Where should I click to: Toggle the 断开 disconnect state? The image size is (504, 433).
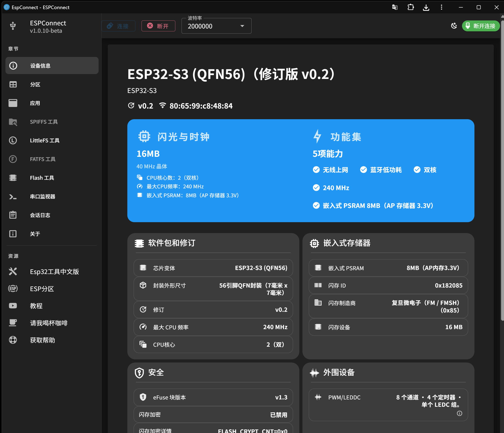click(x=158, y=26)
